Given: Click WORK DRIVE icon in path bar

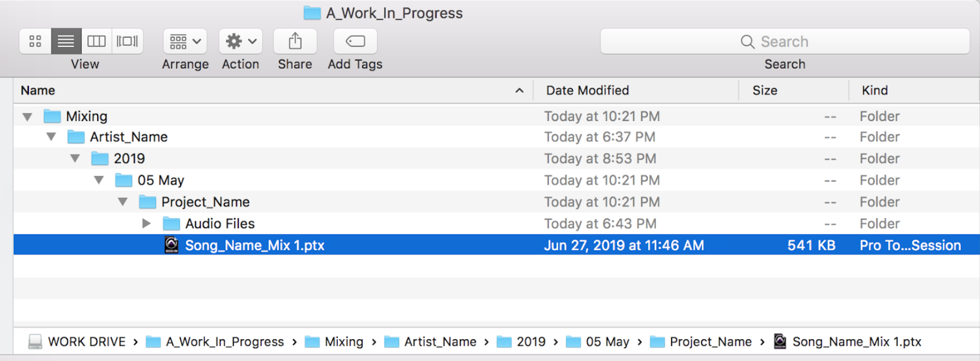Looking at the screenshot, I should (x=35, y=342).
